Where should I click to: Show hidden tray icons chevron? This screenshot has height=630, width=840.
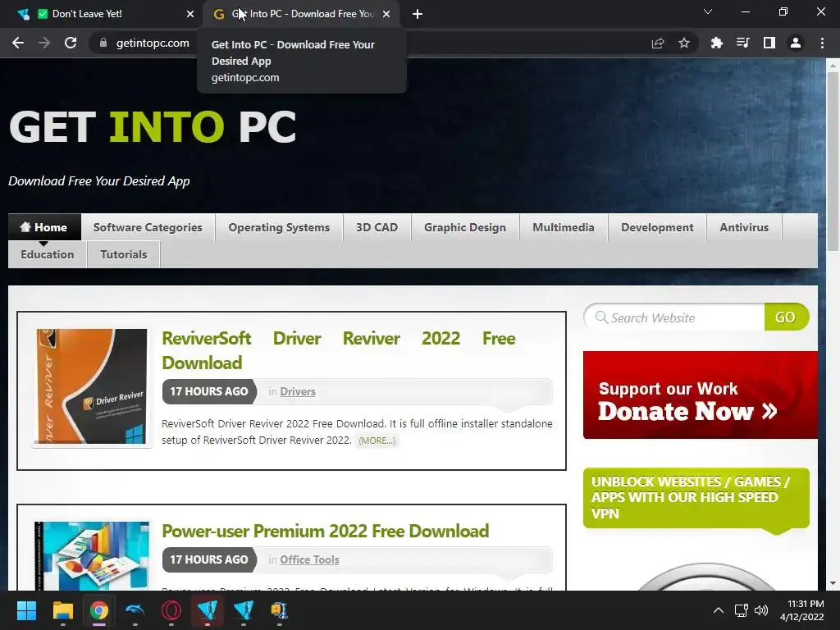[x=719, y=610]
